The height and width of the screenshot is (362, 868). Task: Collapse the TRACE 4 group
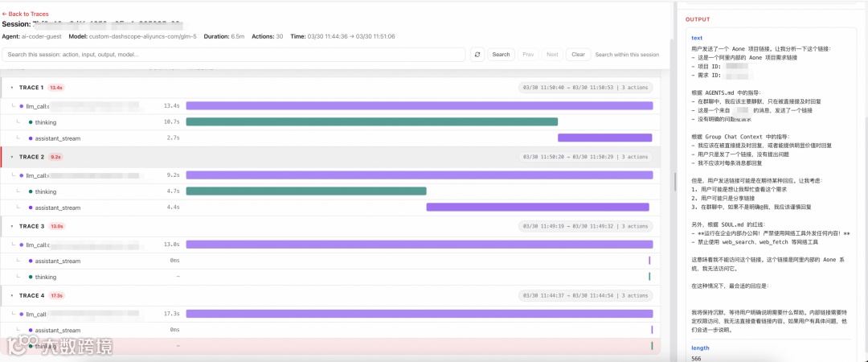tap(12, 295)
